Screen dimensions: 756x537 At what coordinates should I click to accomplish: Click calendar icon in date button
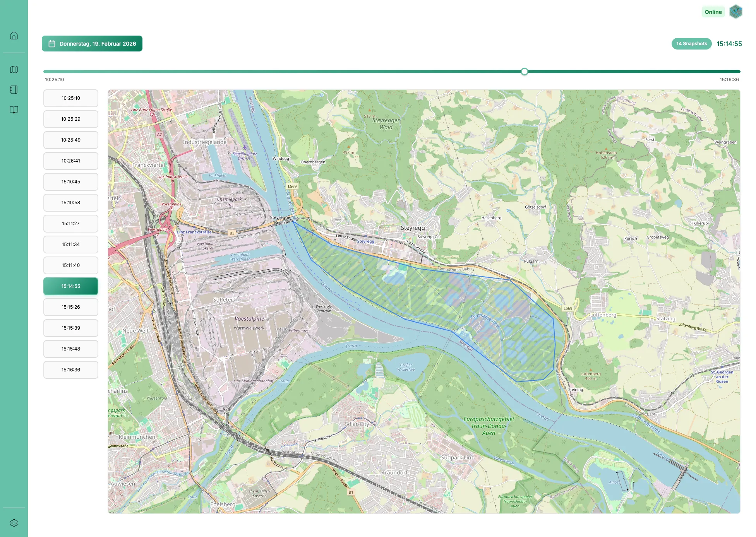(52, 44)
